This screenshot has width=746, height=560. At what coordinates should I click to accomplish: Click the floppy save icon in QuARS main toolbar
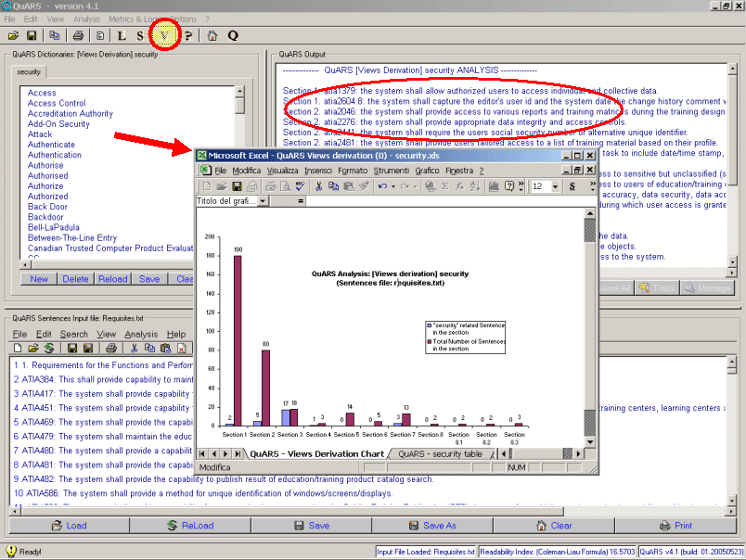pyautogui.click(x=32, y=35)
